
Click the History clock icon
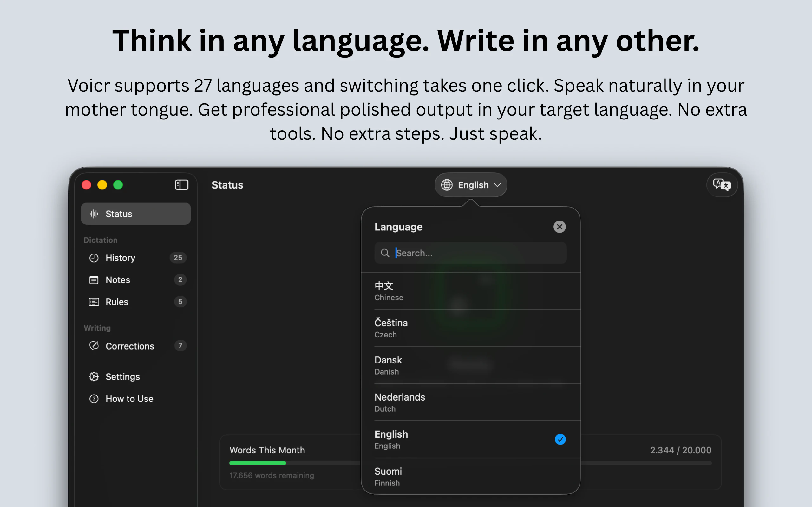(94, 258)
